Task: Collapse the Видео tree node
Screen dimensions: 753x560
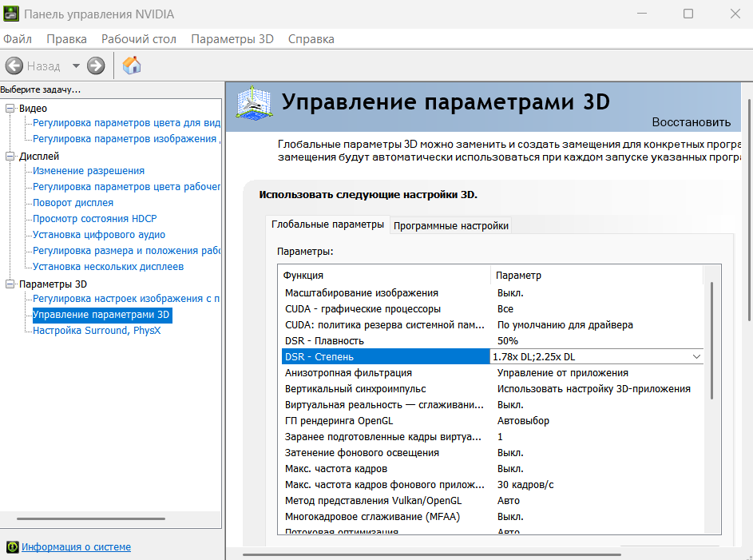Action: tap(10, 108)
